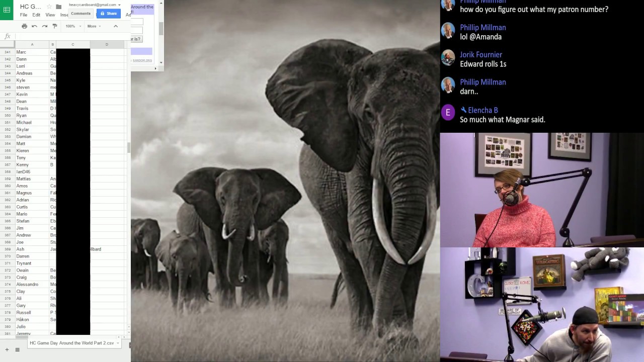The width and height of the screenshot is (644, 362).
Task: Click the Redo arrow
Action: tap(44, 26)
